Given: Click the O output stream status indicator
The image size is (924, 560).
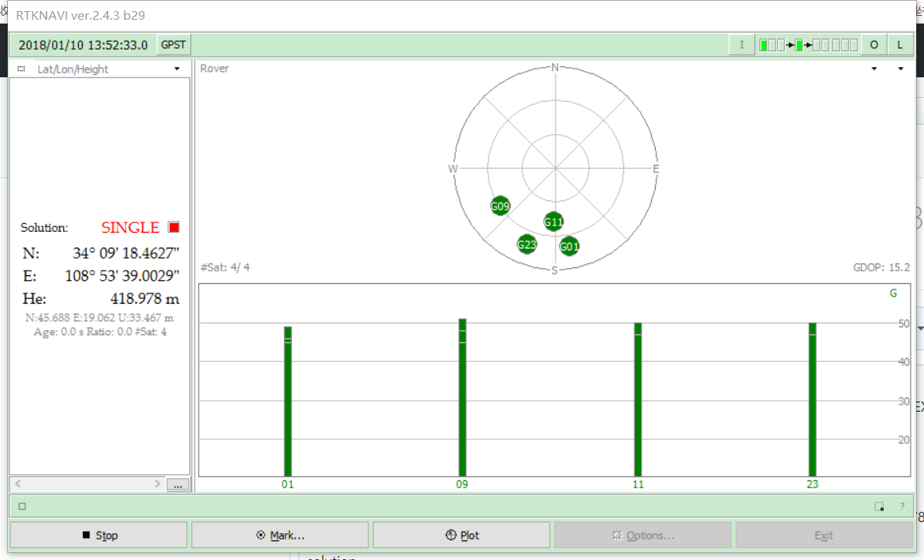Looking at the screenshot, I should pyautogui.click(x=873, y=44).
